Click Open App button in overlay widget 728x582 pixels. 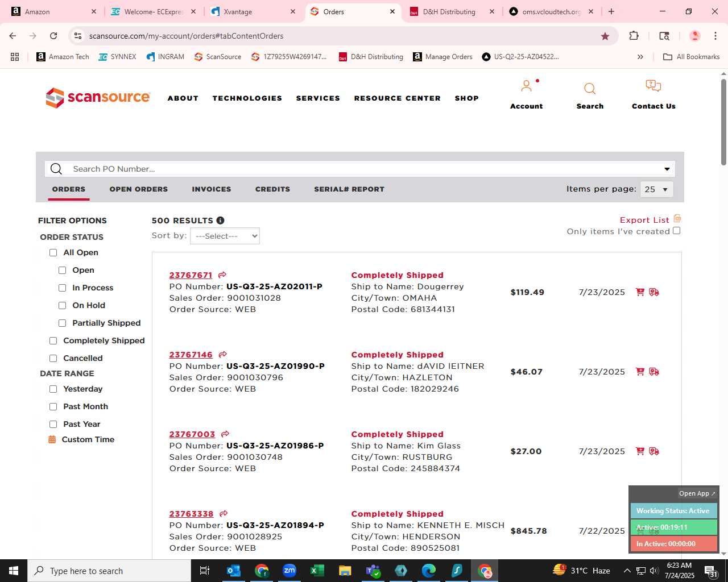click(x=697, y=493)
